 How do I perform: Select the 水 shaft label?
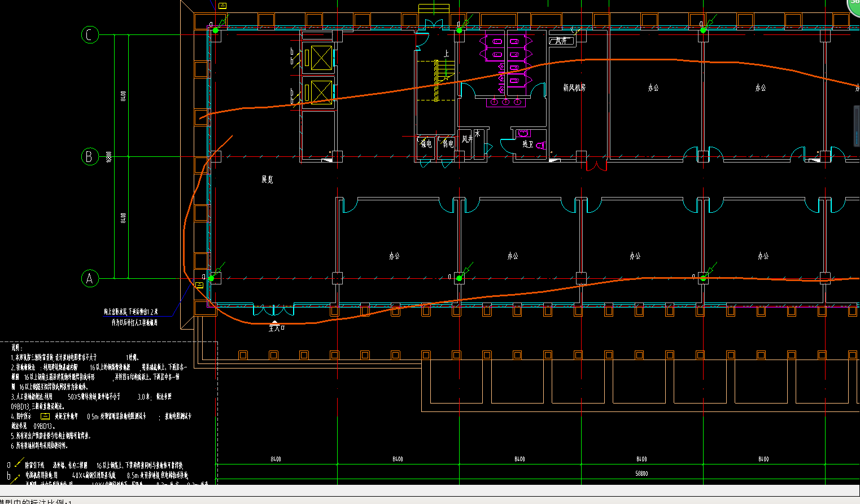click(477, 134)
